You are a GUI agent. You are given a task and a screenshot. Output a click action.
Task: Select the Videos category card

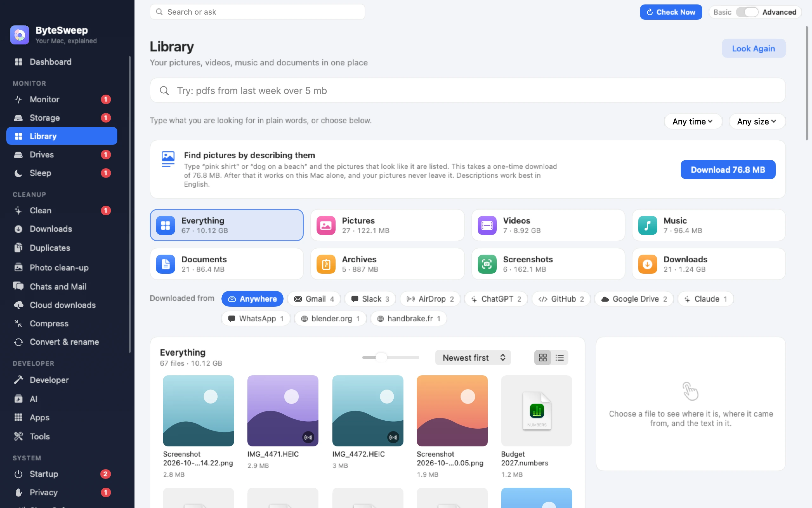(x=548, y=225)
